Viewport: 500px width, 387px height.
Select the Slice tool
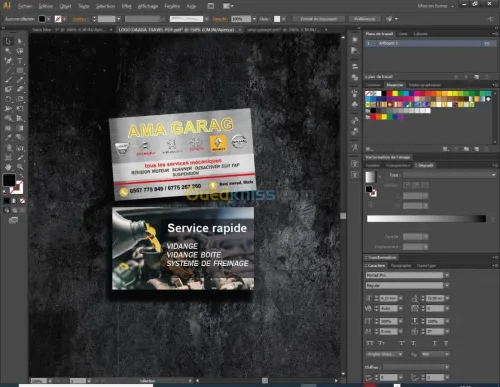click(20, 157)
